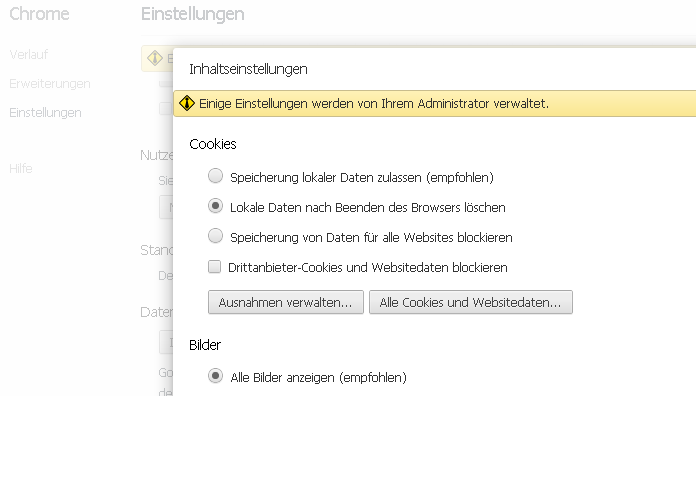The width and height of the screenshot is (696, 480).
Task: Go to 'Erweiterungen' in the sidebar
Action: pos(50,83)
